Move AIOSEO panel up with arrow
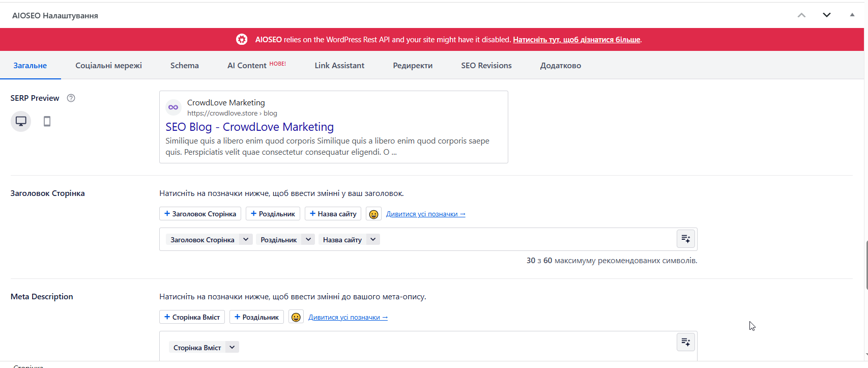The width and height of the screenshot is (868, 368). [801, 15]
